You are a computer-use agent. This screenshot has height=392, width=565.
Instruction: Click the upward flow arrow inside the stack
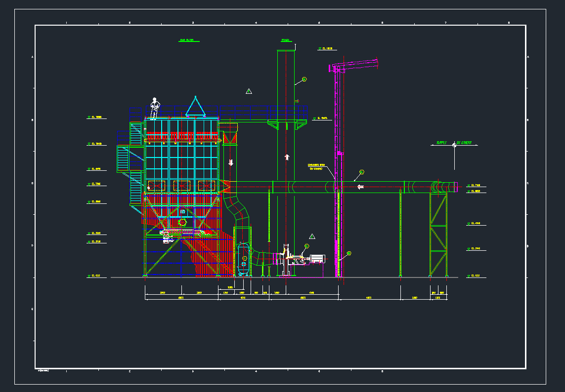(287, 157)
